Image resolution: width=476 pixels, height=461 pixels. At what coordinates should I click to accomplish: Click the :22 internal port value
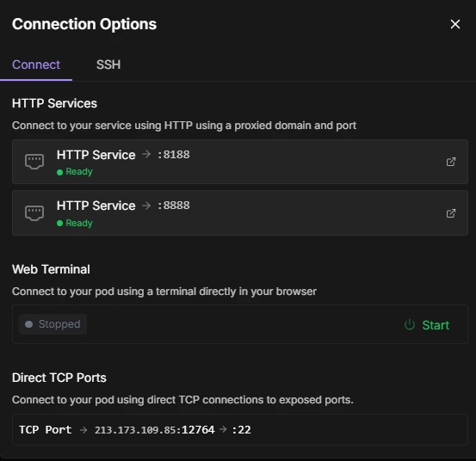[x=241, y=430]
